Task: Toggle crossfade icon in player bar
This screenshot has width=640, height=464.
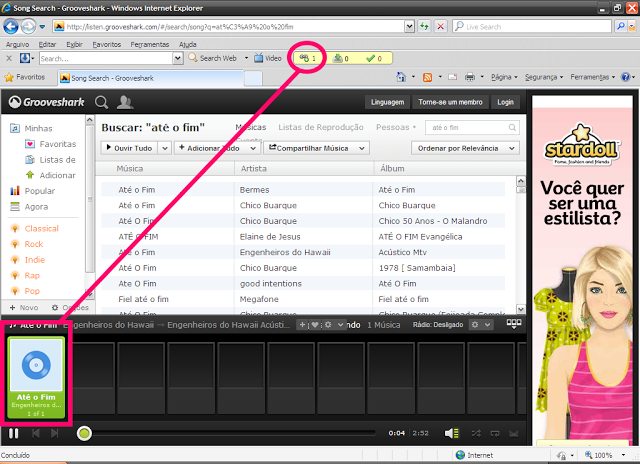Action: tap(513, 433)
